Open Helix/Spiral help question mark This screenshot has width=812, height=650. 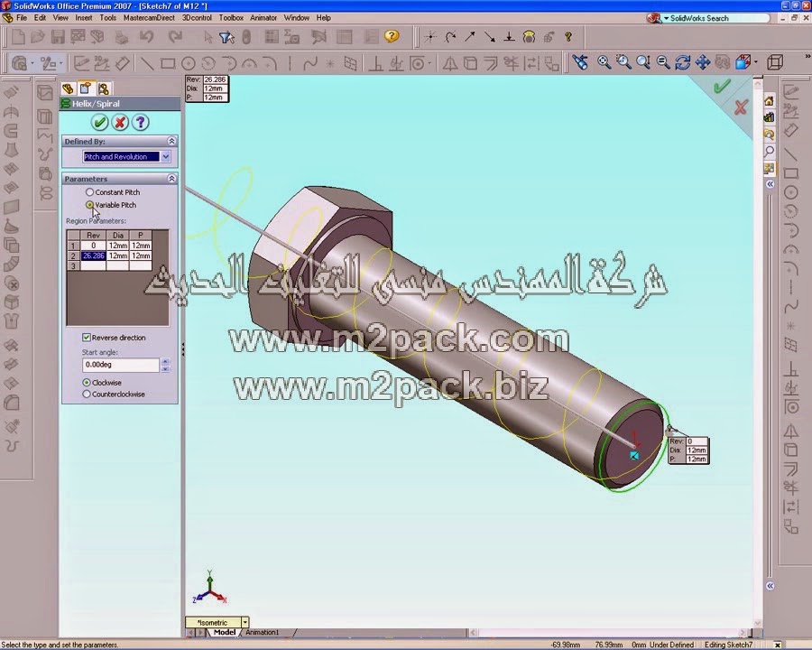[141, 123]
